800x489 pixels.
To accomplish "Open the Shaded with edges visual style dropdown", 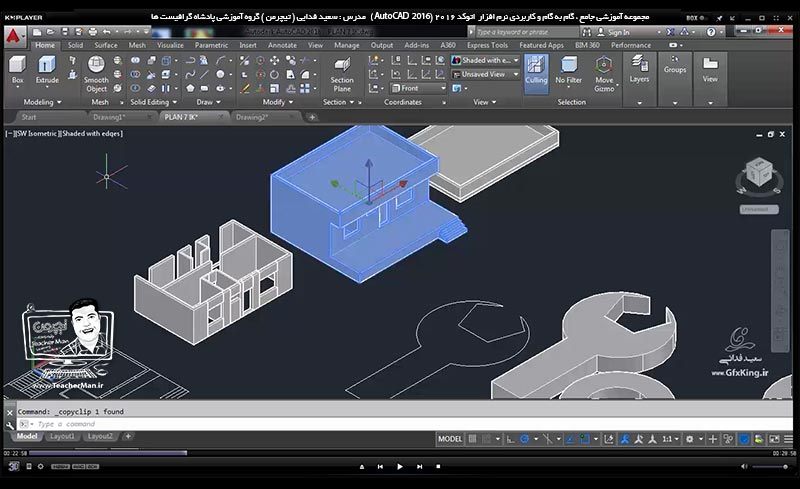I will [x=485, y=60].
